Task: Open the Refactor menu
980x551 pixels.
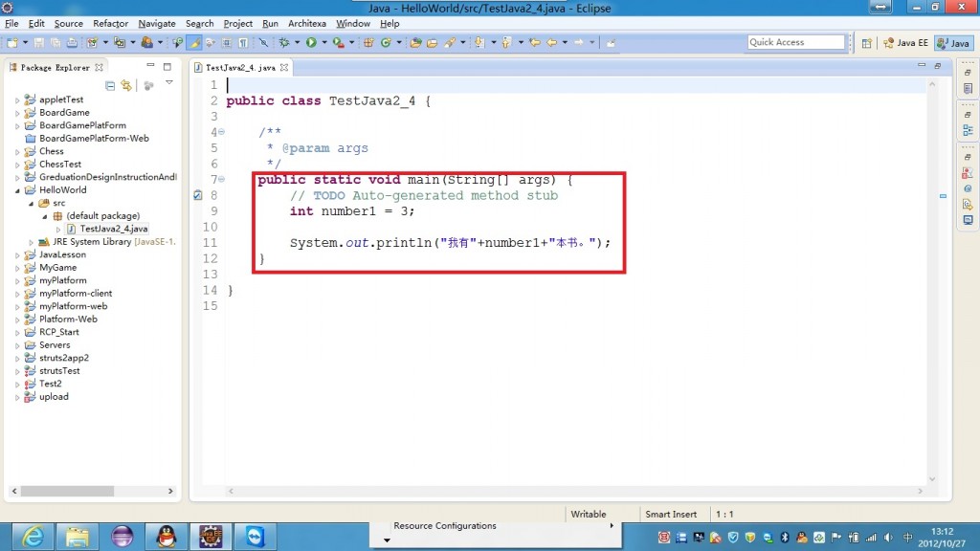Action: pos(111,24)
